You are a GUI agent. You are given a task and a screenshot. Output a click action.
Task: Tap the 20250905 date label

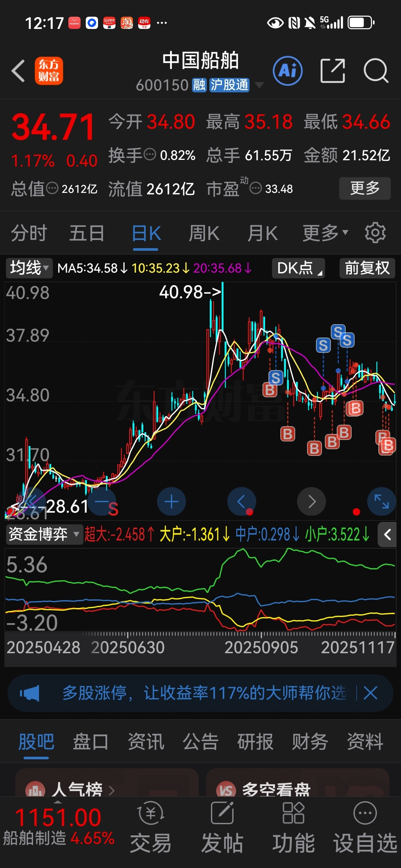261,648
